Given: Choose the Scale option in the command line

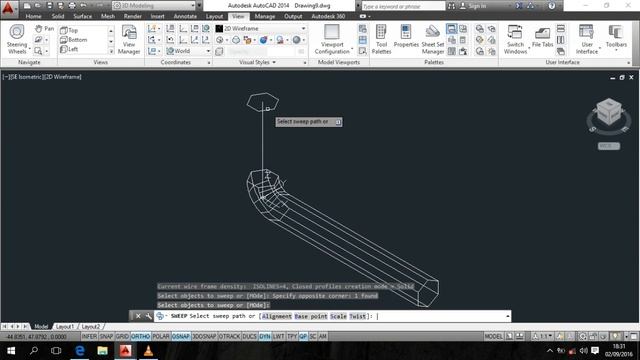Looking at the screenshot, I should pyautogui.click(x=338, y=316).
